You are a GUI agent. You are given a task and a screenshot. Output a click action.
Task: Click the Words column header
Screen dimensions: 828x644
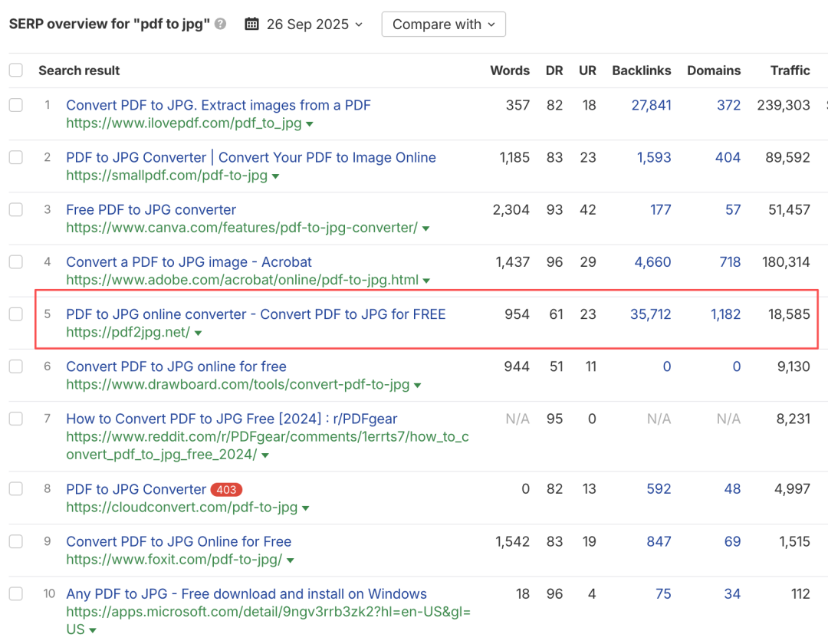tap(510, 71)
